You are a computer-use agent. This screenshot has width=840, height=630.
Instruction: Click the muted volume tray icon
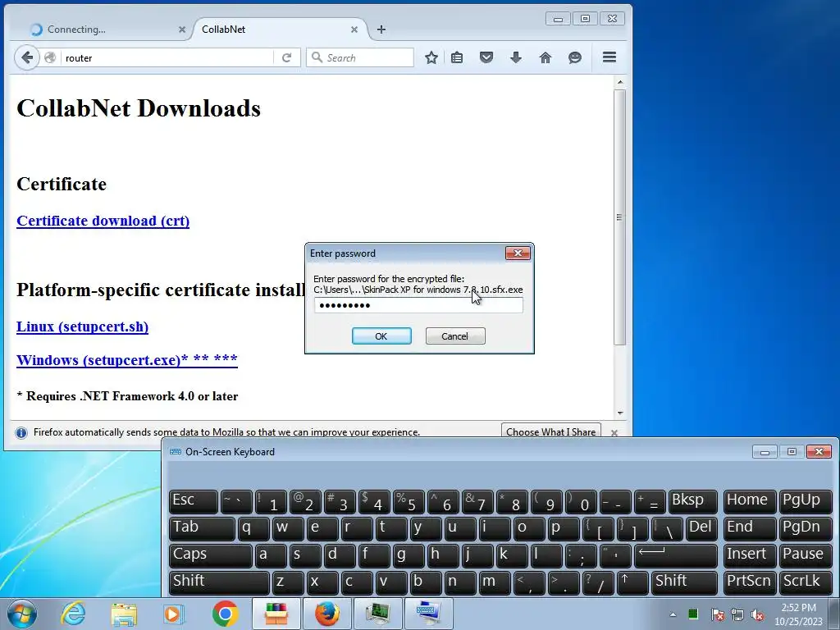(x=757, y=615)
